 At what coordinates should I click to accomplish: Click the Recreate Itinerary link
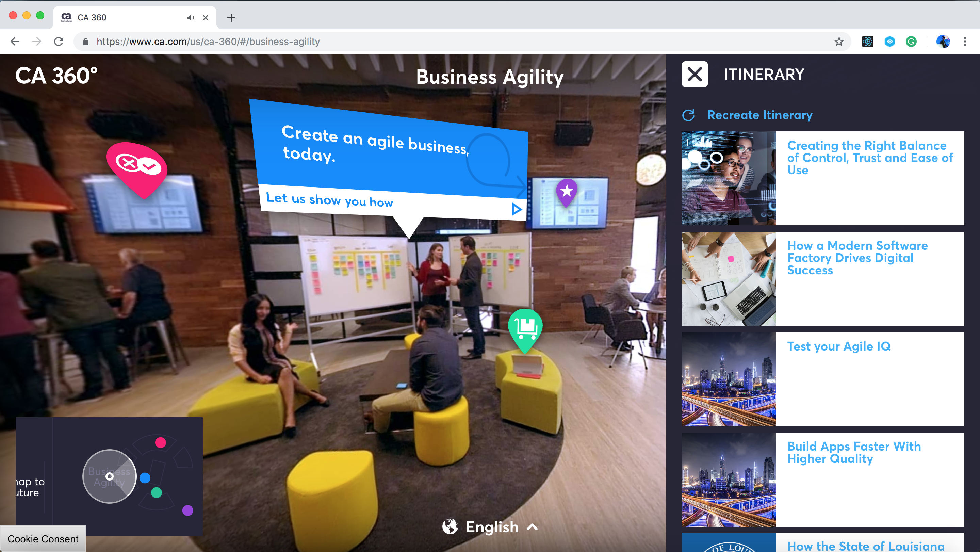tap(760, 115)
